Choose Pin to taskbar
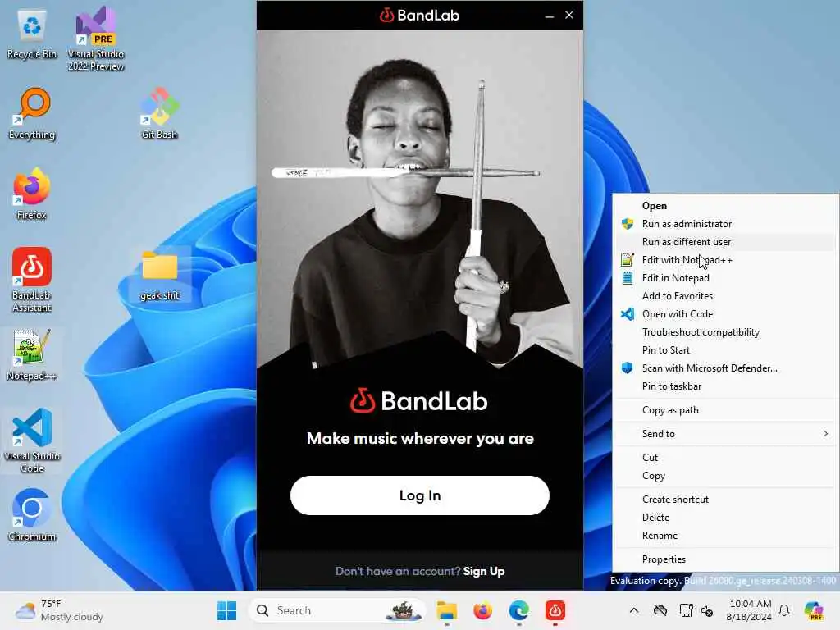Screen dimensions: 840x630 [x=725, y=386]
